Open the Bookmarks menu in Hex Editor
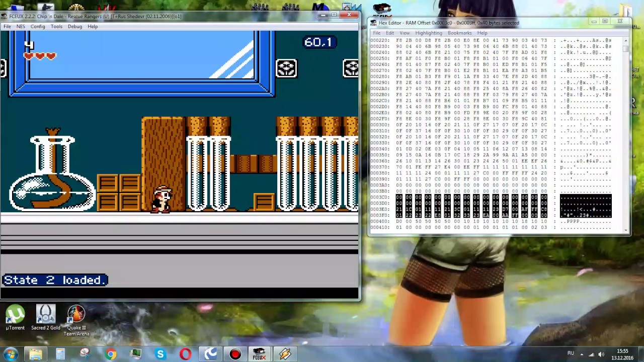This screenshot has width=644, height=362. point(460,33)
